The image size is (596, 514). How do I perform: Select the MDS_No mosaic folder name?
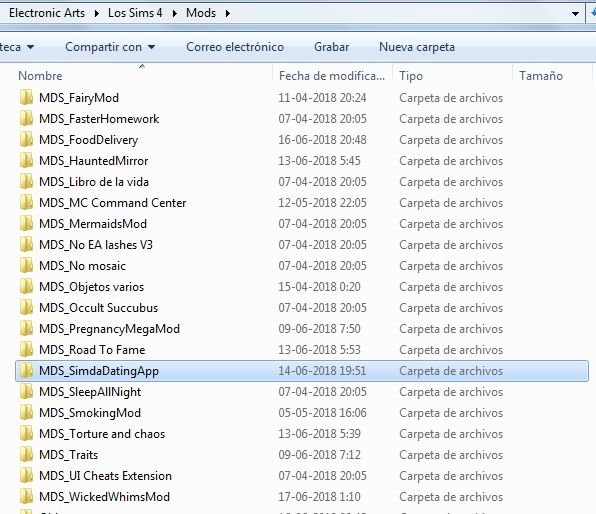click(82, 265)
